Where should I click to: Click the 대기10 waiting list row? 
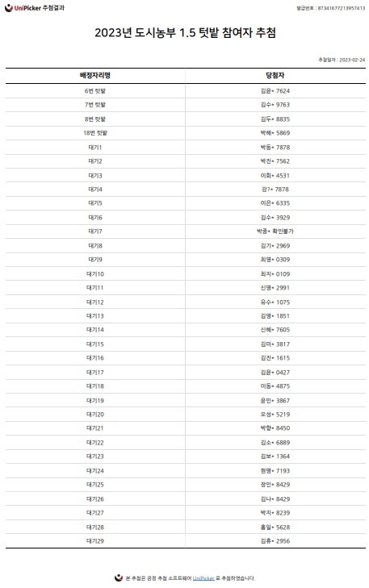coord(186,273)
